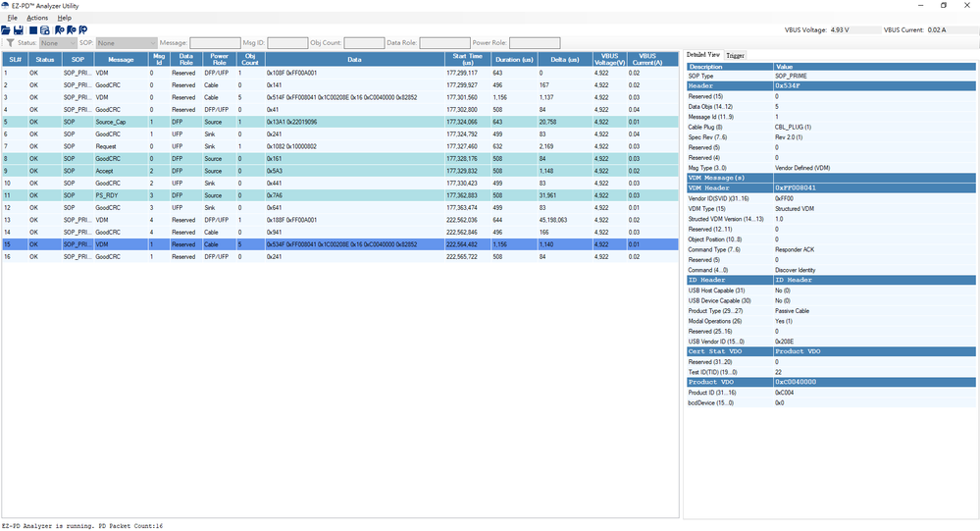Image resolution: width=980 pixels, height=531 pixels.
Task: Click the VBUS Voltage(V) column header
Action: pyautogui.click(x=609, y=60)
